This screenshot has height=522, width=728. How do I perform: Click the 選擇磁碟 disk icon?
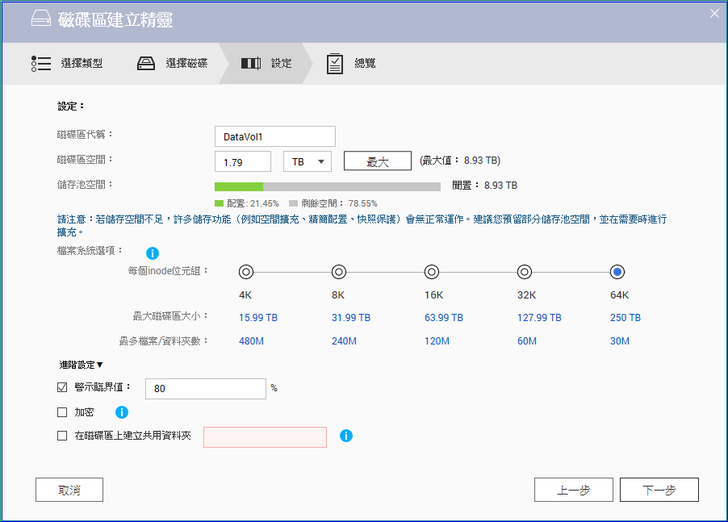(146, 63)
